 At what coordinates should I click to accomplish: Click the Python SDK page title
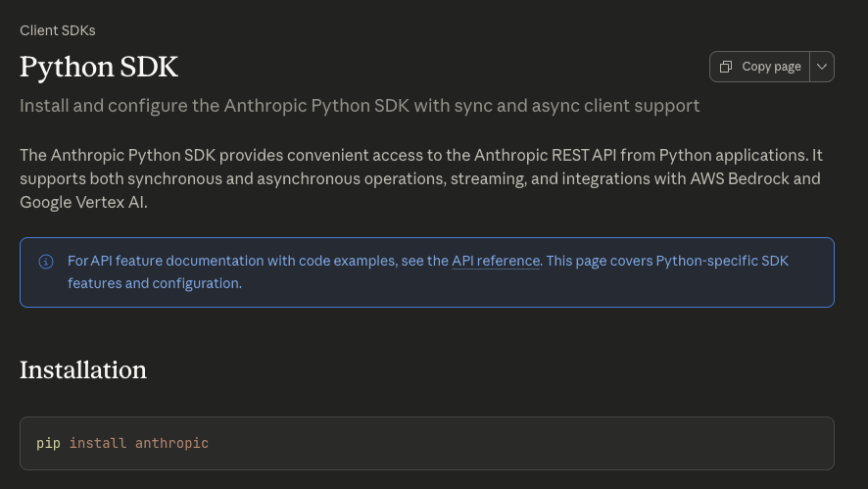click(x=99, y=67)
